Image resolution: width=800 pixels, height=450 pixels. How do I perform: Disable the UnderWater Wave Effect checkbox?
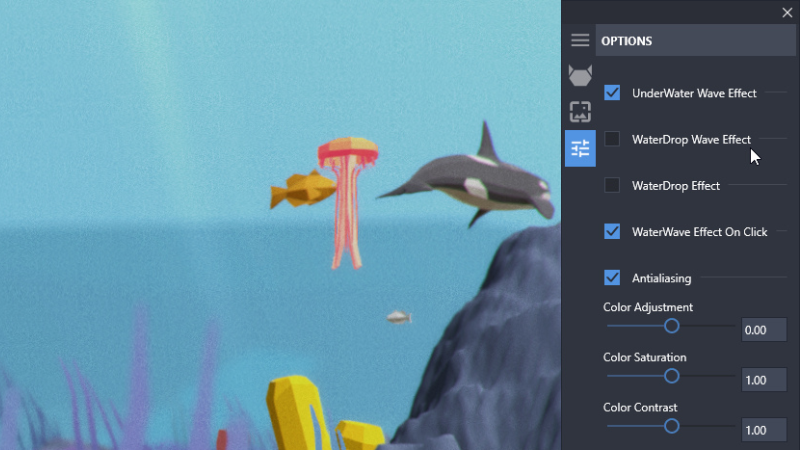pos(612,93)
